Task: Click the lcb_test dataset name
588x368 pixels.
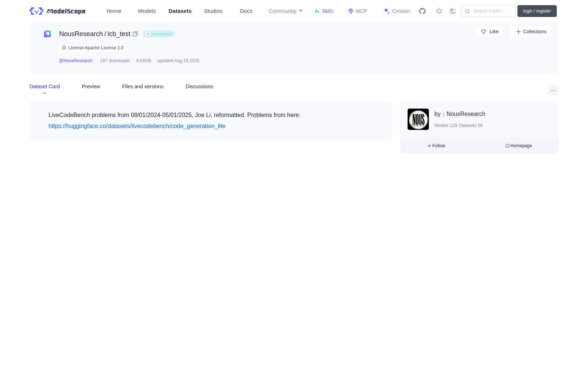Action: 119,34
